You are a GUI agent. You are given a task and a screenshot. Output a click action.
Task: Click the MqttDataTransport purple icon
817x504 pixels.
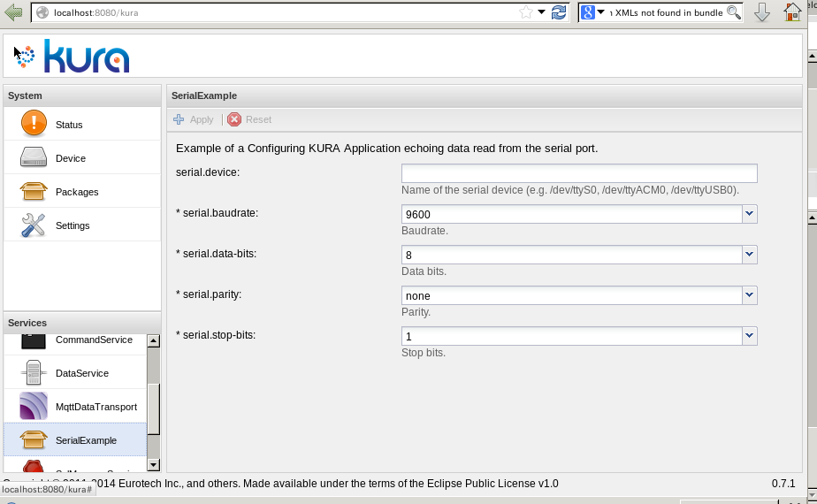tap(34, 406)
